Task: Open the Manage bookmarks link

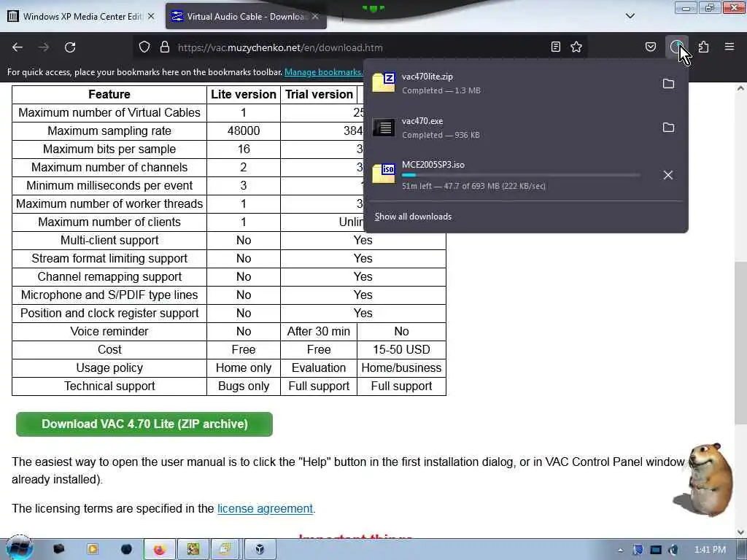Action: pyautogui.click(x=323, y=72)
